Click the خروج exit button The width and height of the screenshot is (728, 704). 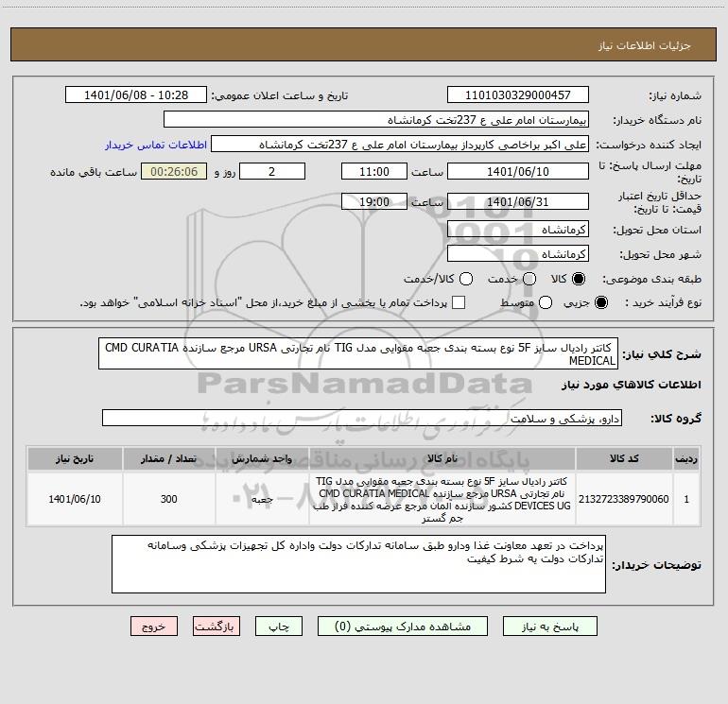(x=154, y=627)
